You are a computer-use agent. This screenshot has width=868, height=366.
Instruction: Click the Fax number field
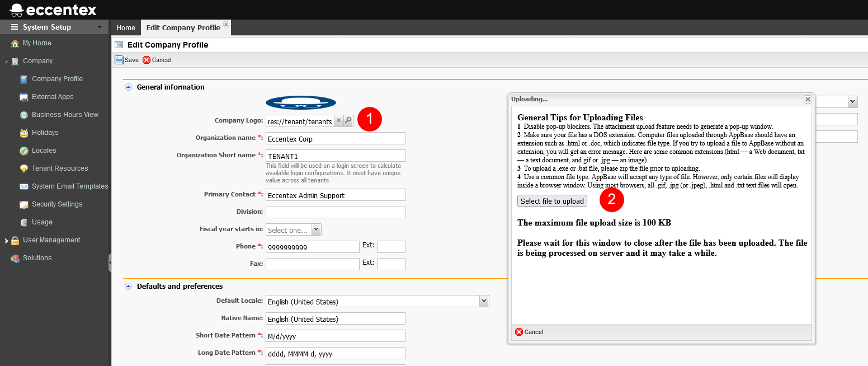(313, 264)
